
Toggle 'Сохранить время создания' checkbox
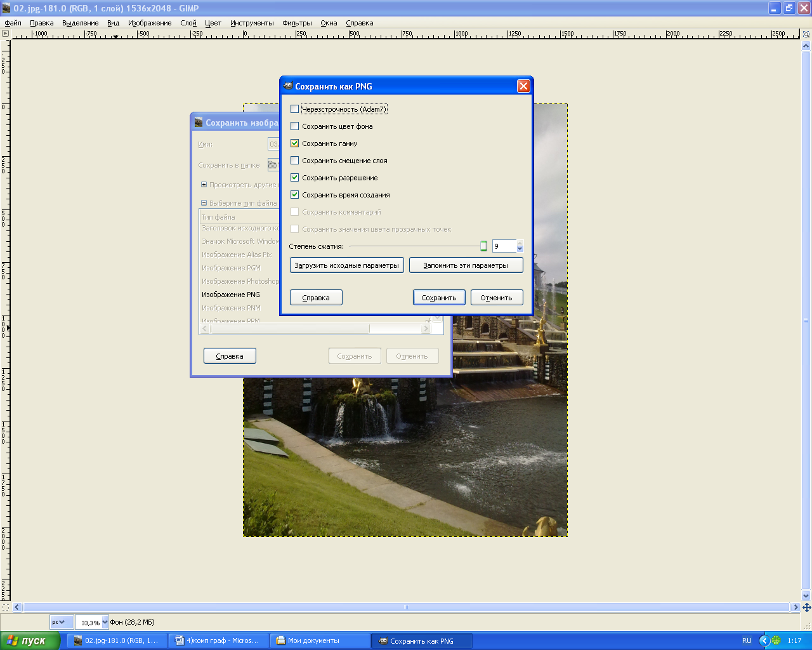click(x=294, y=195)
